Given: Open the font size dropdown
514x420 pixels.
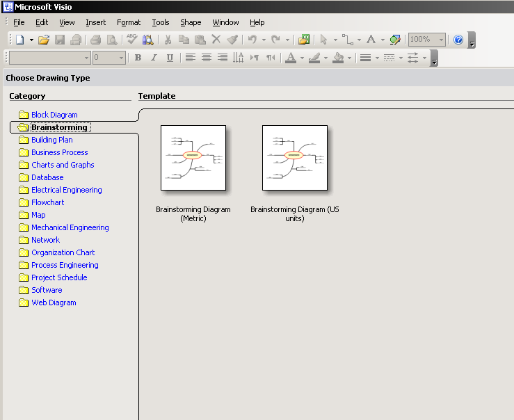Looking at the screenshot, I should (122, 58).
